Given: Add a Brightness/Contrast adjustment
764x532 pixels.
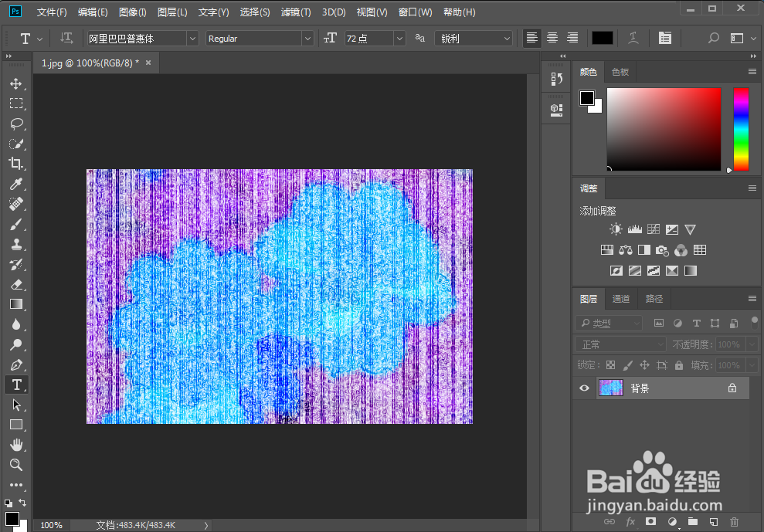Looking at the screenshot, I should click(616, 229).
